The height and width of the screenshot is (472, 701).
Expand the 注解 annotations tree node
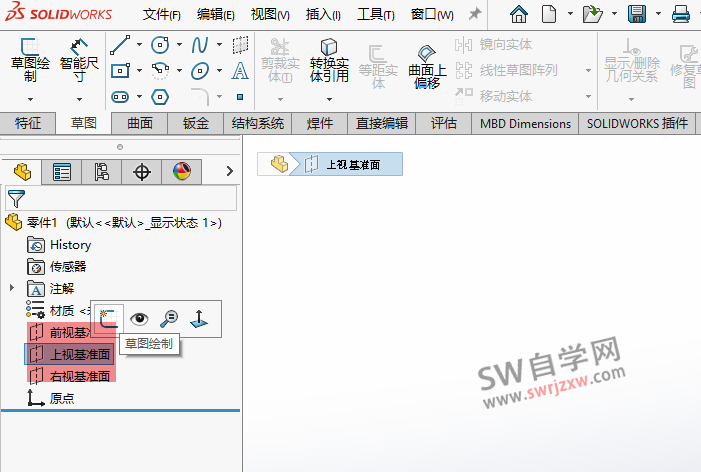tap(12, 288)
